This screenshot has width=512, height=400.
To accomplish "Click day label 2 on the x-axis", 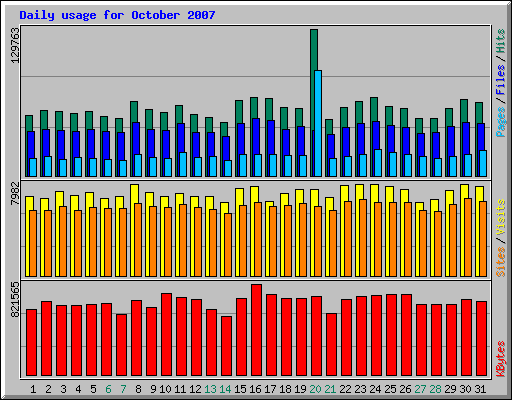I will tap(48, 389).
